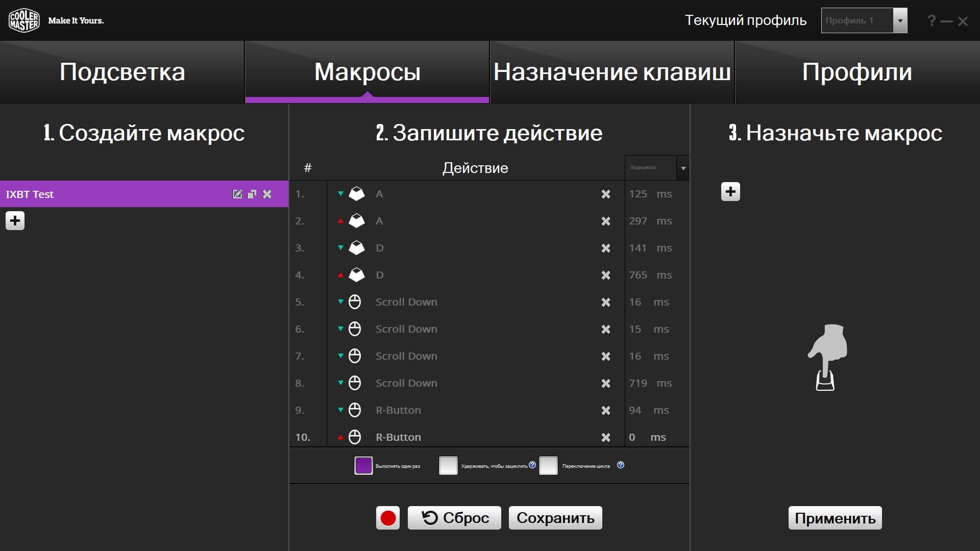Enable the cycle toggle checkbox
This screenshot has width=980, height=551.
[x=548, y=465]
